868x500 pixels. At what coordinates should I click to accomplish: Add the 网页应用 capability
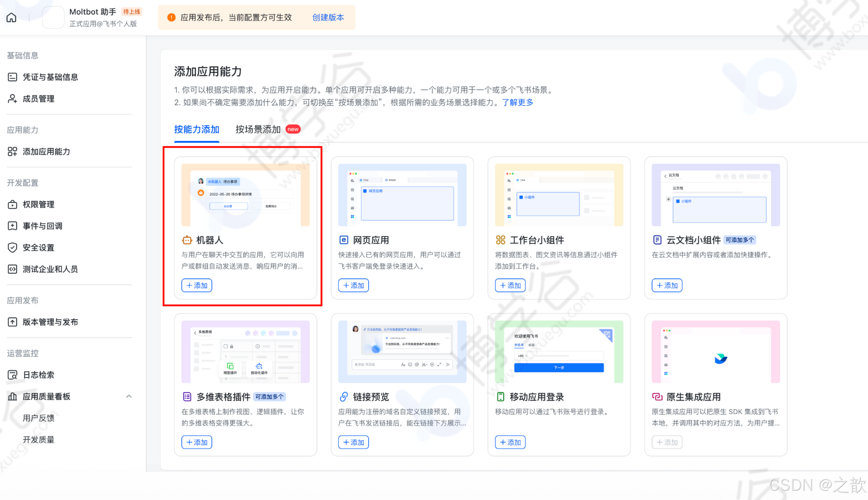click(x=353, y=286)
